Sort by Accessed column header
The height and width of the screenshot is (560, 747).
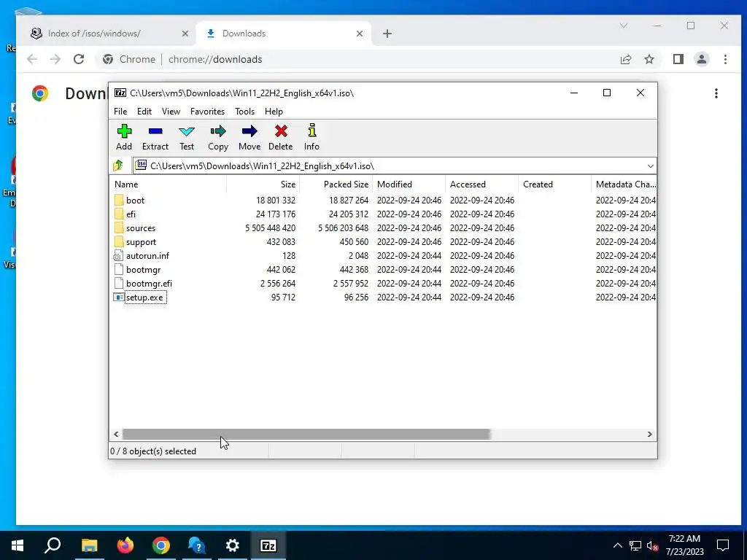(481, 184)
